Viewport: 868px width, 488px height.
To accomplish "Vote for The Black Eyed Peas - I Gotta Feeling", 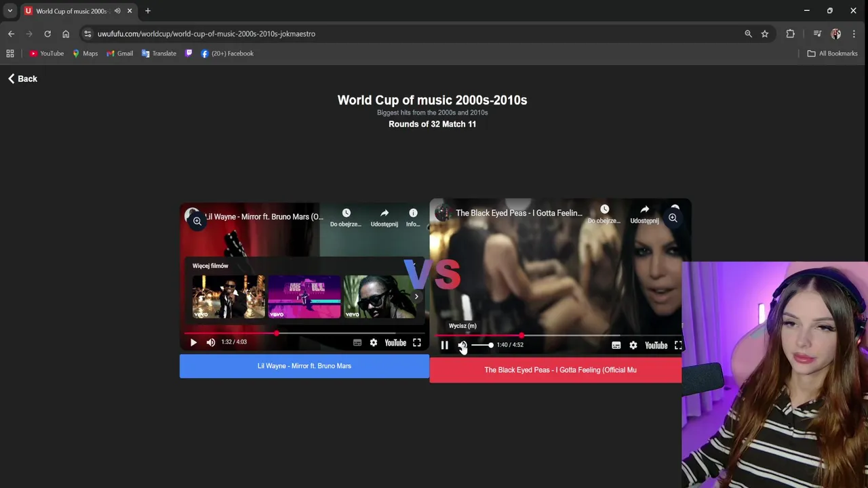I will (555, 370).
